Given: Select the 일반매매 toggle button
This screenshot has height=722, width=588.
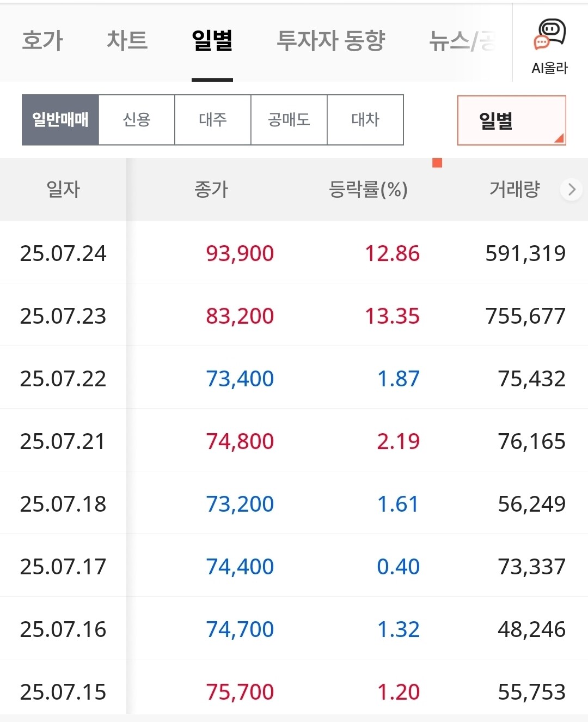Looking at the screenshot, I should pos(60,120).
